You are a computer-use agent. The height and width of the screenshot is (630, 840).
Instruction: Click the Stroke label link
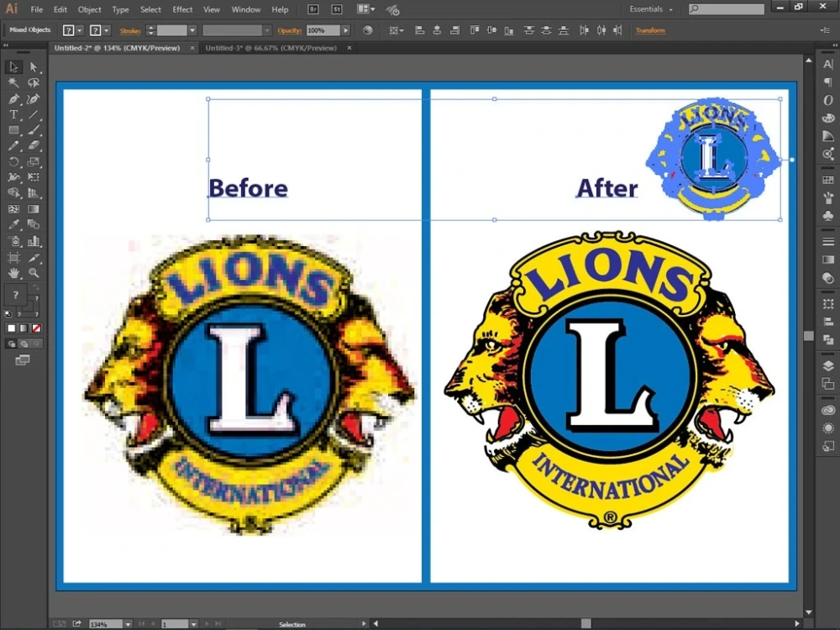click(130, 30)
